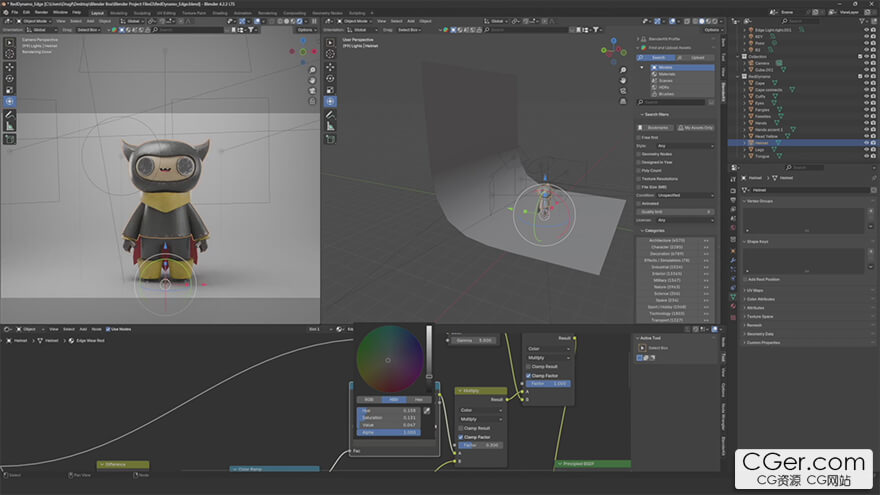Select the Move tool in camera viewport
Viewport: 880px width, 495px height.
pos(10,67)
